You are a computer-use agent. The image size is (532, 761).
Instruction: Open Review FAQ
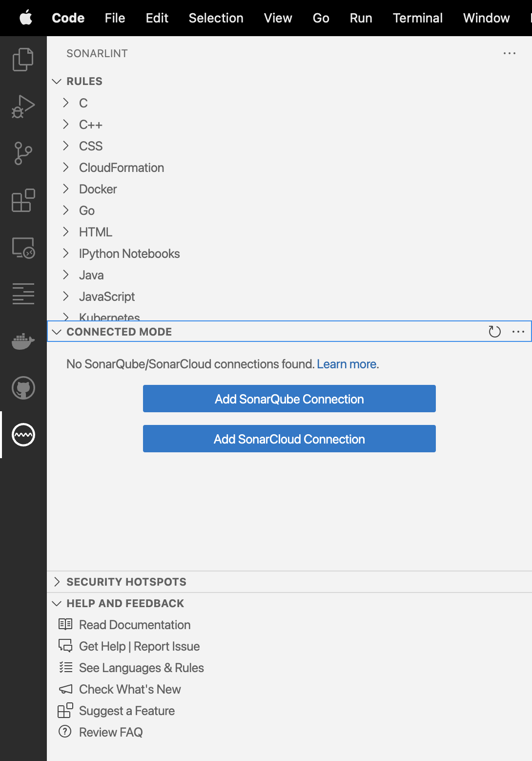click(x=111, y=732)
